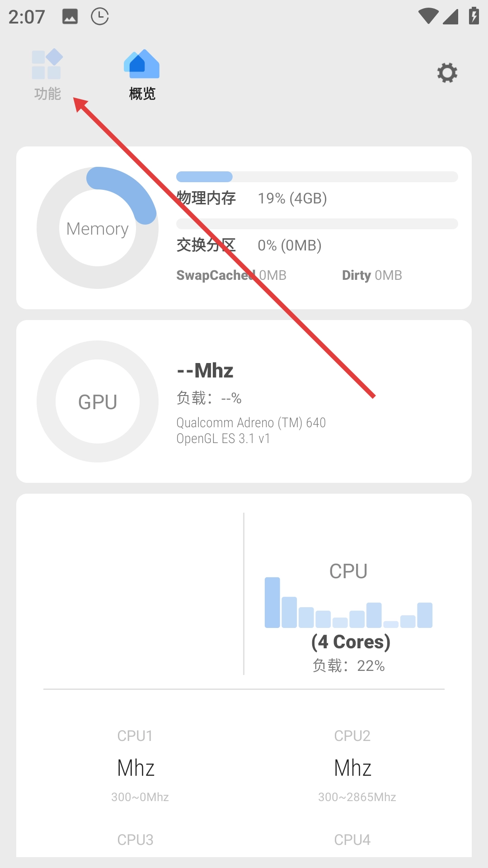Click the GPU circular gauge

98,401
